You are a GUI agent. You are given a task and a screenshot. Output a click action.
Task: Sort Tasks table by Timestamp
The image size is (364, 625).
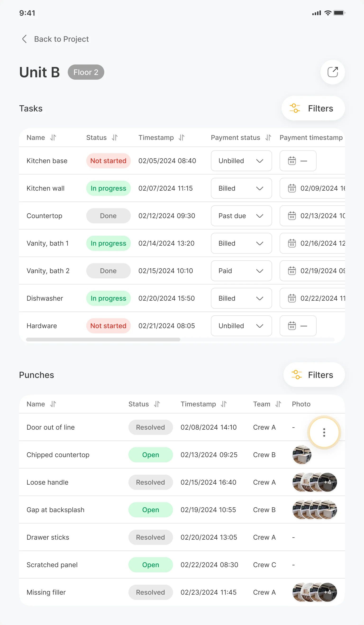(x=182, y=138)
